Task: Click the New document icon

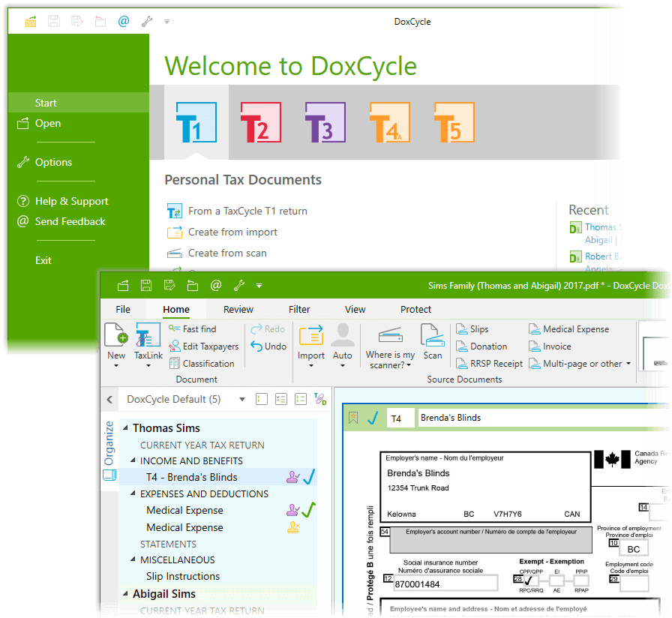Action: coord(116,334)
